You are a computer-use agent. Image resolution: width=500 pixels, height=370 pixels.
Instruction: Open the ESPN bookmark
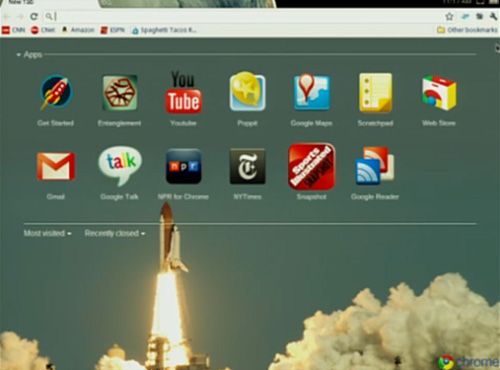[x=112, y=30]
